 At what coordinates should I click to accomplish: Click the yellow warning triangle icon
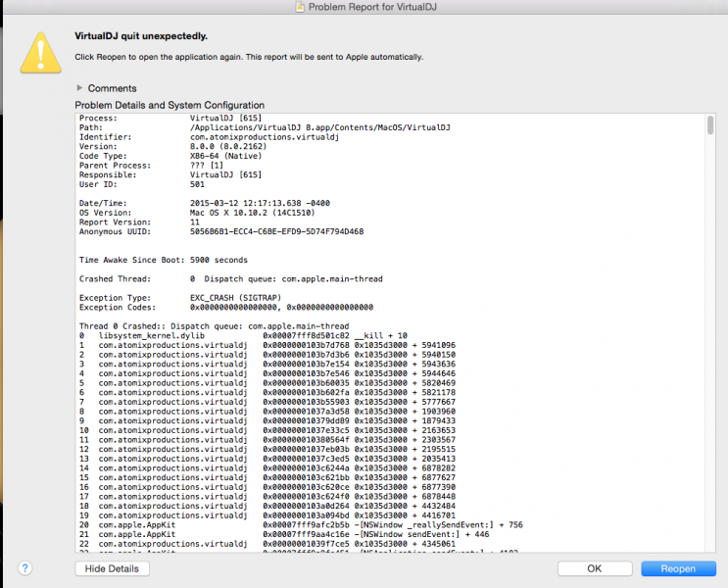(40, 53)
